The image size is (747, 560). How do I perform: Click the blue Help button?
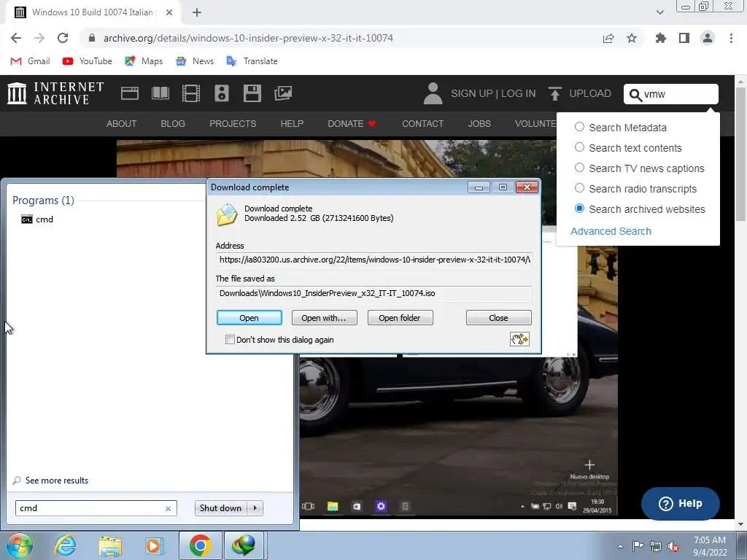(x=681, y=503)
